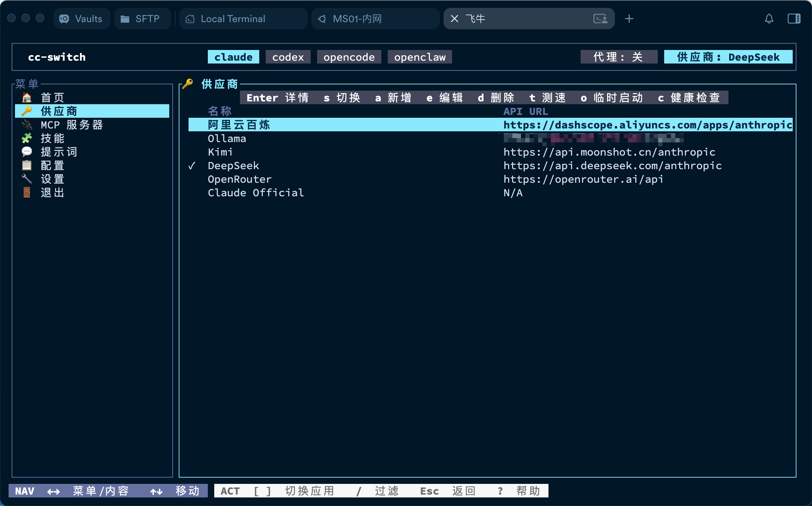Click Enter 详情 action hint
The image size is (812, 506).
tap(277, 98)
